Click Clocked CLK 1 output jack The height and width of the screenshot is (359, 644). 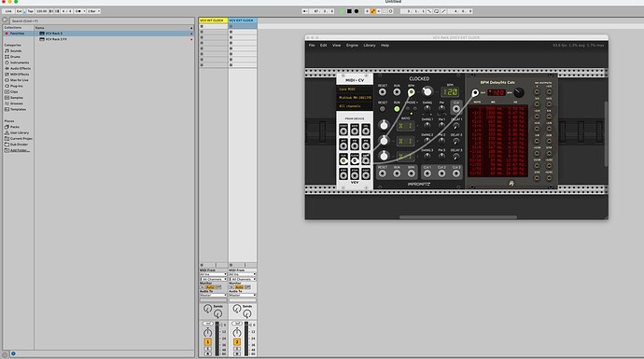427,173
